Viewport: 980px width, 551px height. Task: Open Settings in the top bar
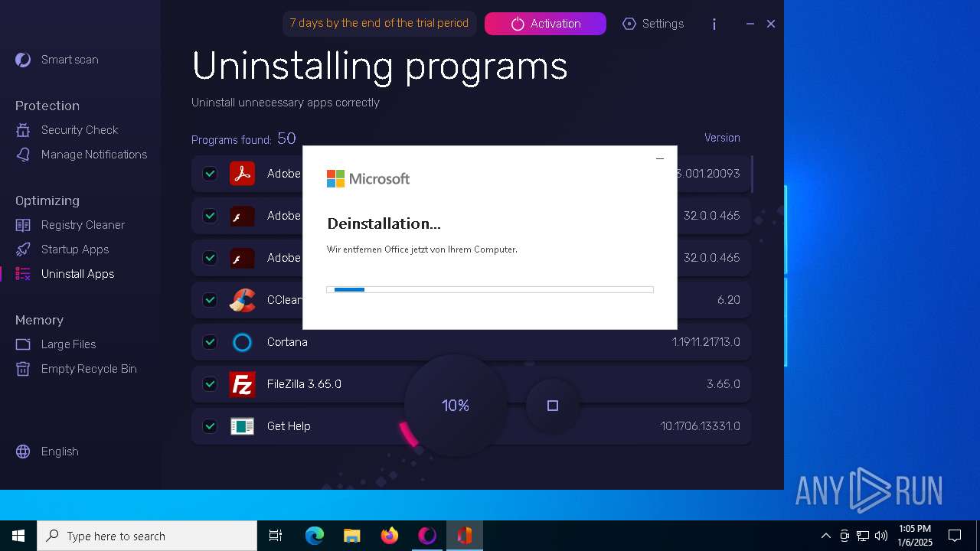tap(653, 24)
